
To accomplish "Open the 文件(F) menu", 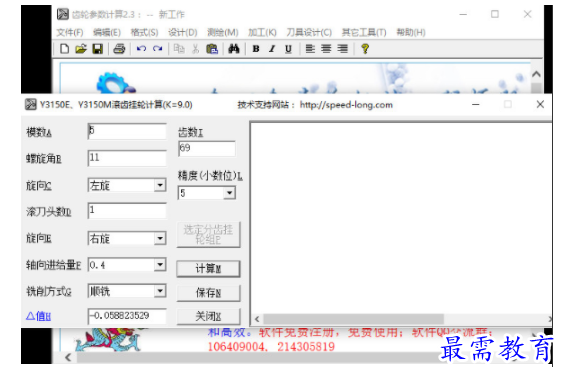I will click(x=70, y=32).
